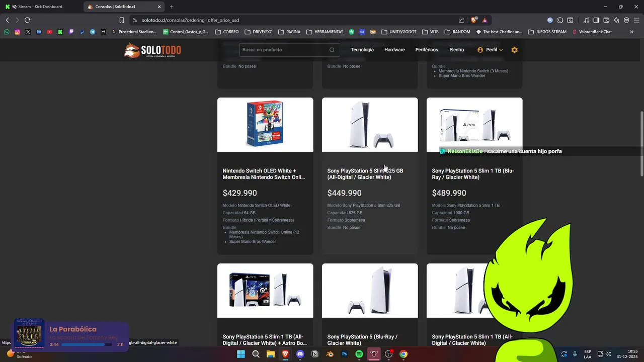
Task: Open the Brave main menu
Action: (636, 20)
